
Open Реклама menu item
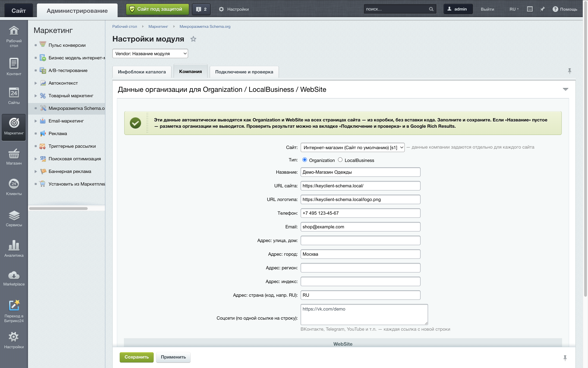[58, 133]
